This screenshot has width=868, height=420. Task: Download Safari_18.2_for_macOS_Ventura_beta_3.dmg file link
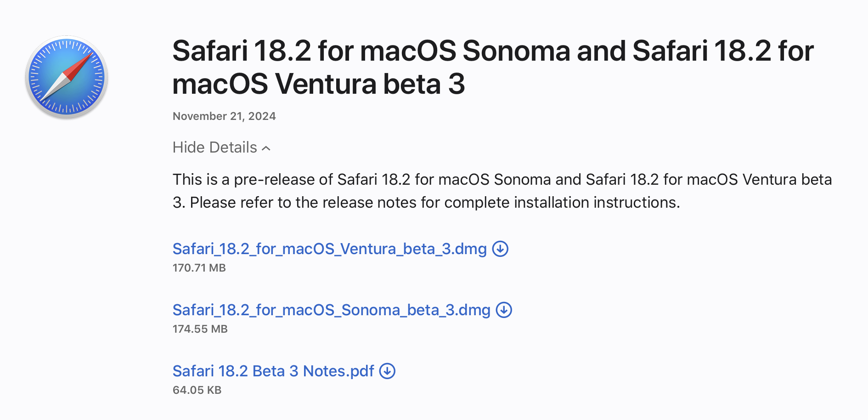click(329, 249)
